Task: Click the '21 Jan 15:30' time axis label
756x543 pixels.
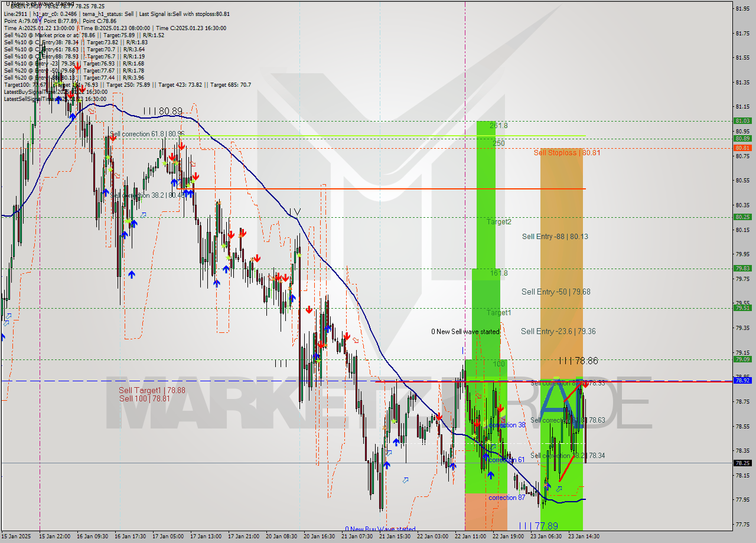Action: [x=395, y=537]
